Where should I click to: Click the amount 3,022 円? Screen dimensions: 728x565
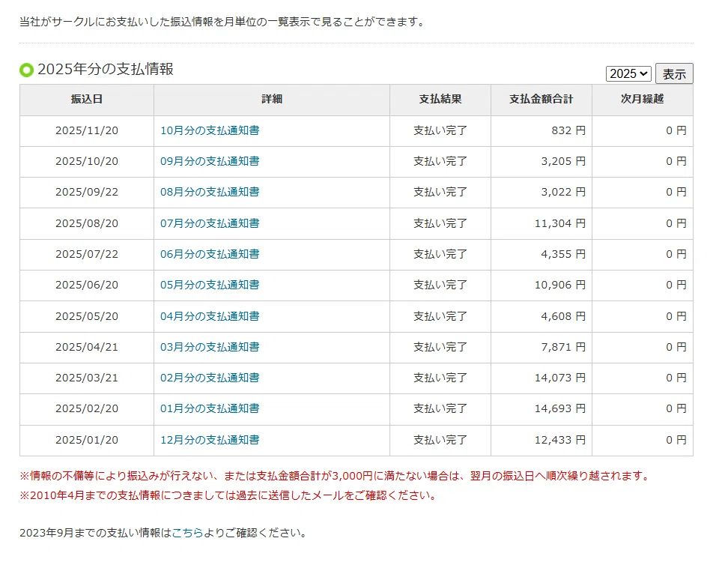(x=563, y=192)
